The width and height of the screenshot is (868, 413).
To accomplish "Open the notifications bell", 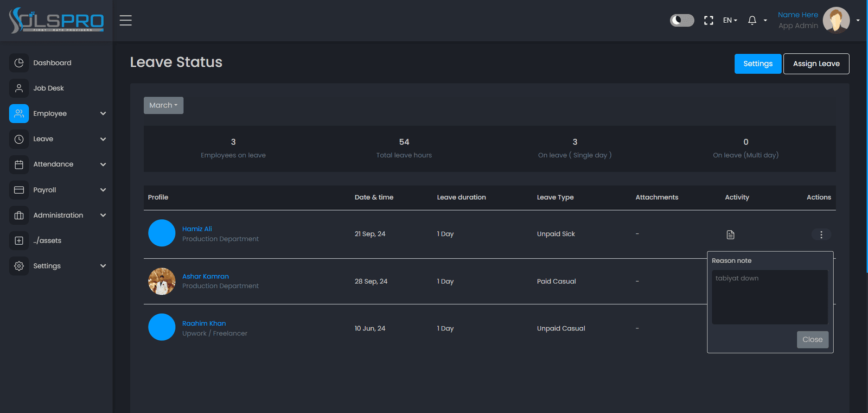I will point(752,20).
